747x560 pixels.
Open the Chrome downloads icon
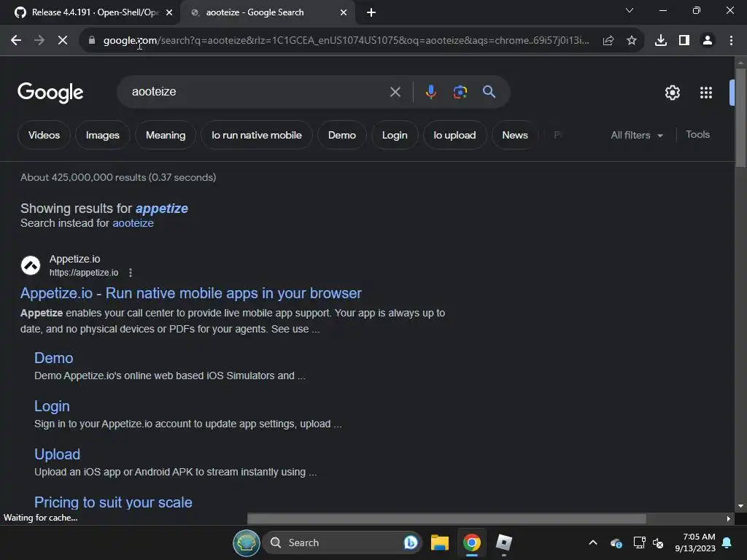click(x=661, y=41)
